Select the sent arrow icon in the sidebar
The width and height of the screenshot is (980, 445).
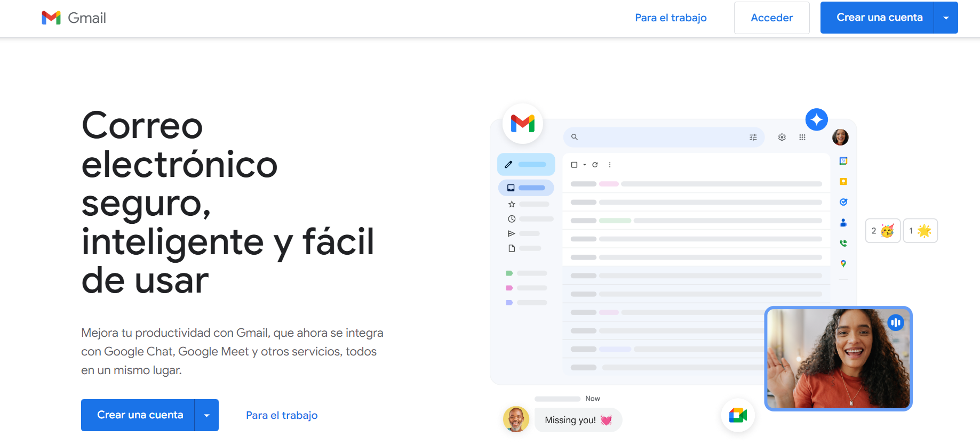tap(512, 233)
